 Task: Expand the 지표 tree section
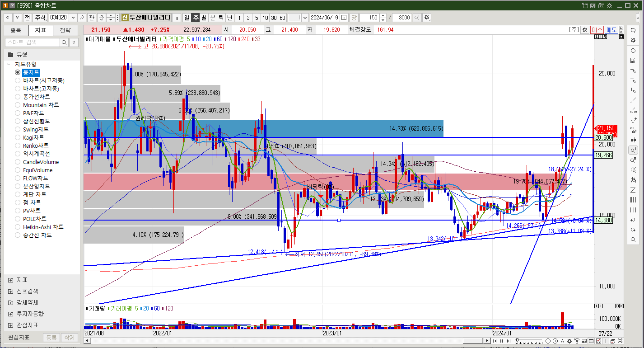pos(10,280)
